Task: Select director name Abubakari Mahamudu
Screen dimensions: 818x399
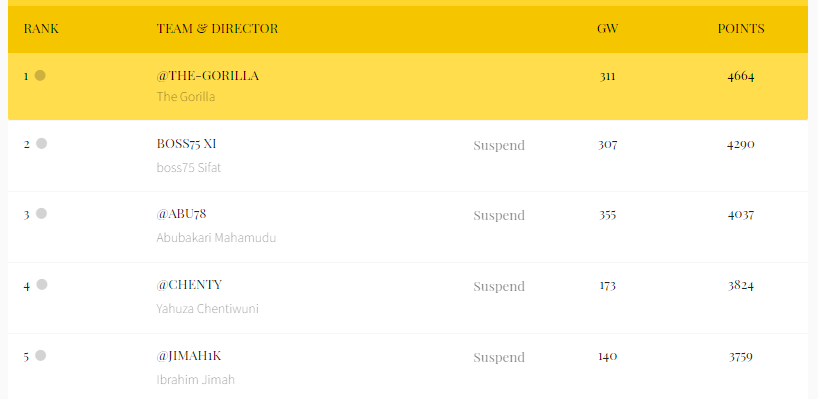Action: [x=216, y=238]
